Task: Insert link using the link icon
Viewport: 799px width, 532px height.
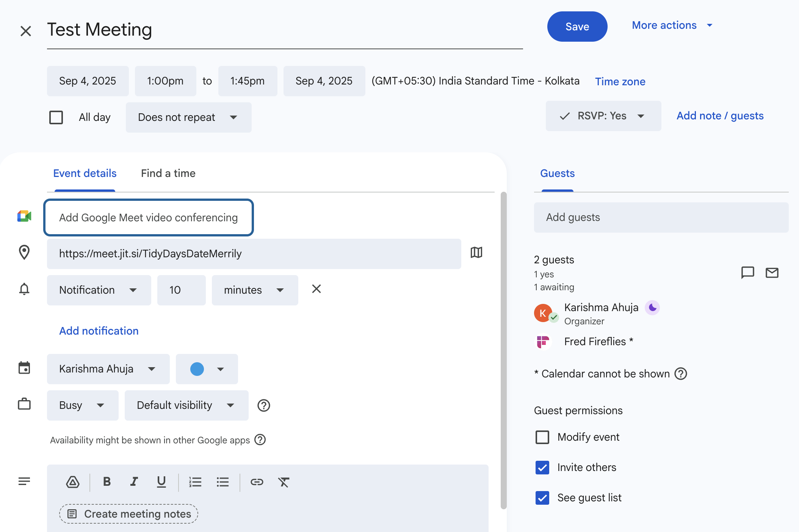Action: [x=257, y=482]
